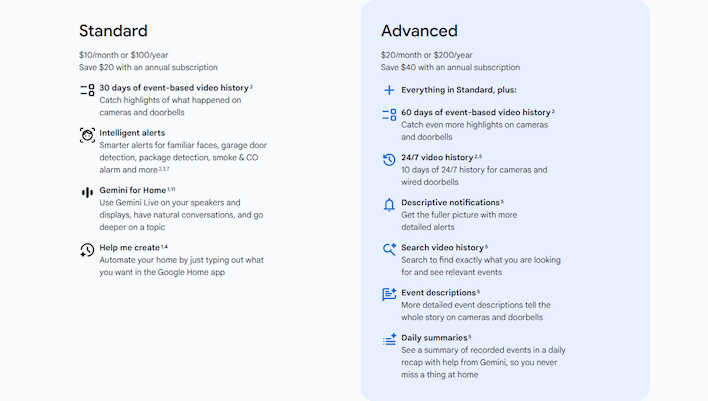This screenshot has height=401, width=708.
Task: Click the Daily summaries title text
Action: (433, 338)
